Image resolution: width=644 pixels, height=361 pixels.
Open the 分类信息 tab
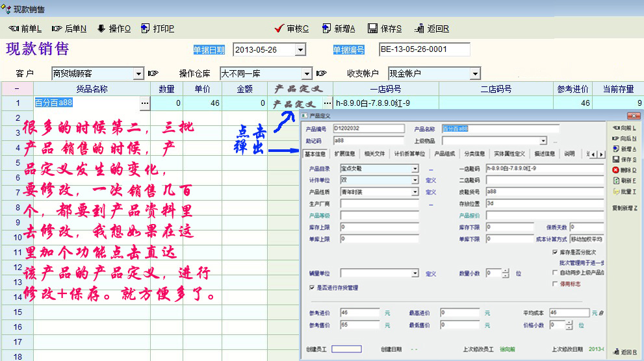click(x=474, y=154)
